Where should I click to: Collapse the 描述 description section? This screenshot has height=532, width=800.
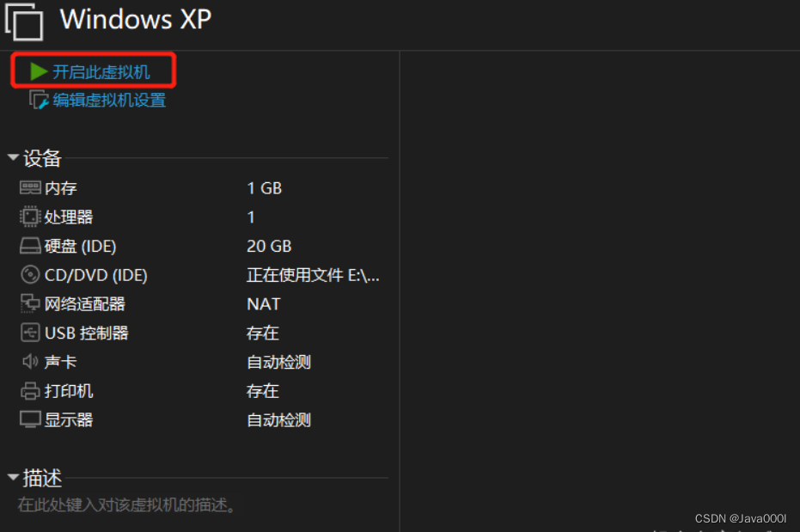tap(13, 477)
